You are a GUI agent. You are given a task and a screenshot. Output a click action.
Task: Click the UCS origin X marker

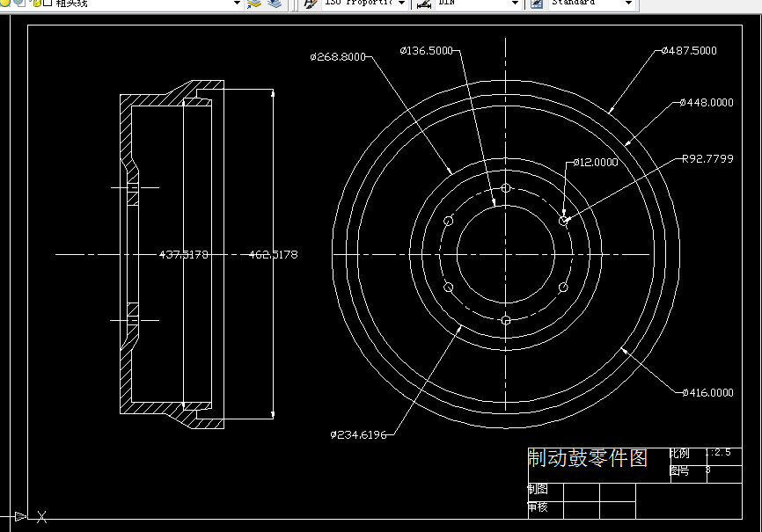pos(41,516)
